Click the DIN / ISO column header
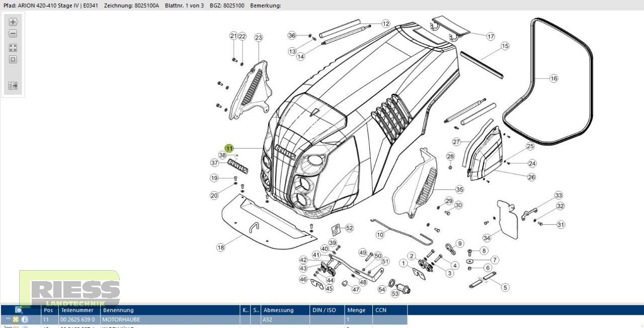644x328 pixels. pos(325,310)
